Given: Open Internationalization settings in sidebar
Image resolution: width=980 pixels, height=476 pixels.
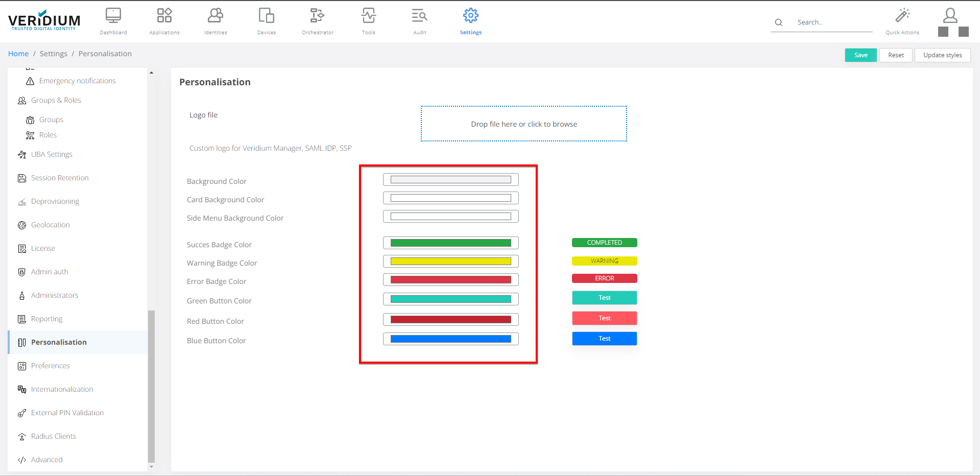Looking at the screenshot, I should (62, 390).
